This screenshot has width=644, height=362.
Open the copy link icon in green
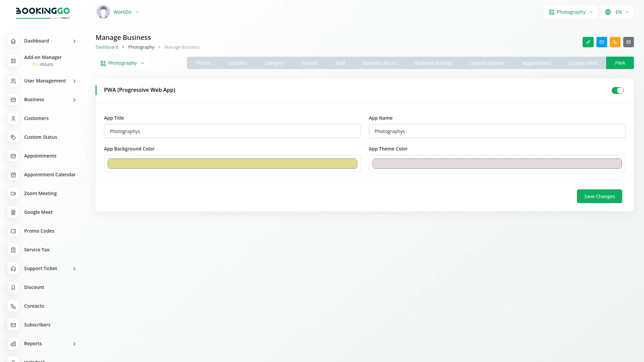click(588, 42)
